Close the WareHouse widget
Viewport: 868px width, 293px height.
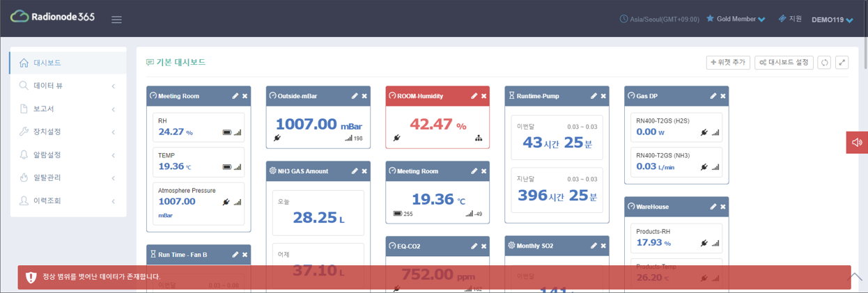click(723, 206)
